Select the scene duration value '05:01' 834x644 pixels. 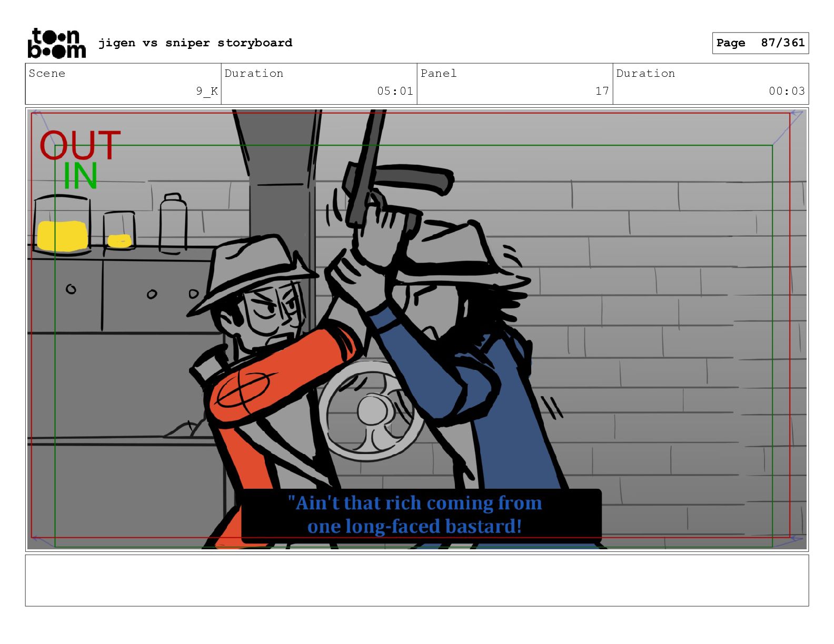pos(395,91)
